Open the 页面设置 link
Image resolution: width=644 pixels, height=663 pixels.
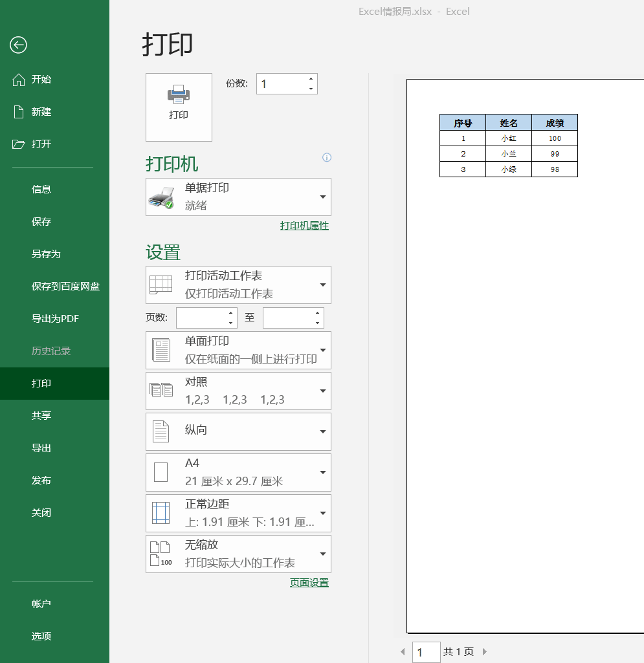point(309,583)
